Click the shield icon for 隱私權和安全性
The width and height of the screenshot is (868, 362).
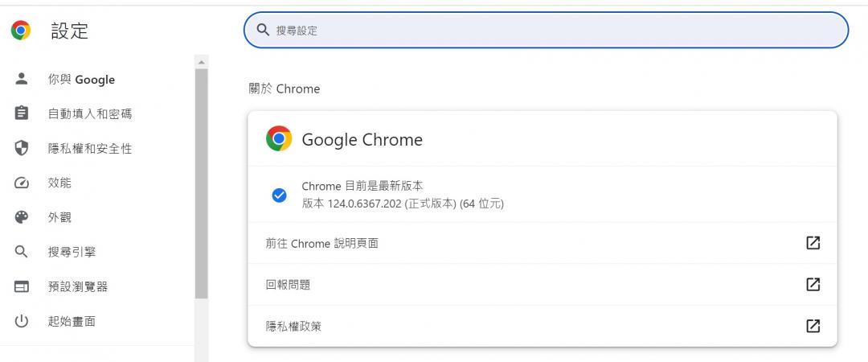(22, 148)
